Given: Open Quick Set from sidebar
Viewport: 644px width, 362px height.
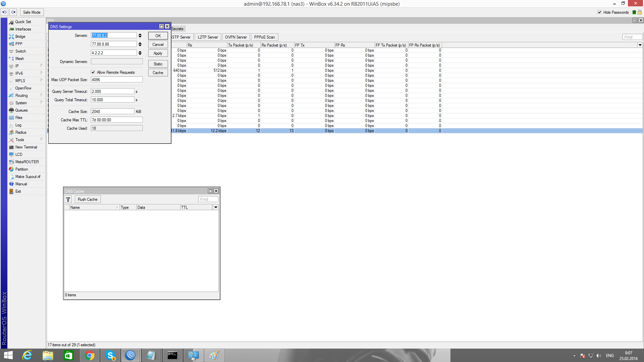Looking at the screenshot, I should point(23,22).
